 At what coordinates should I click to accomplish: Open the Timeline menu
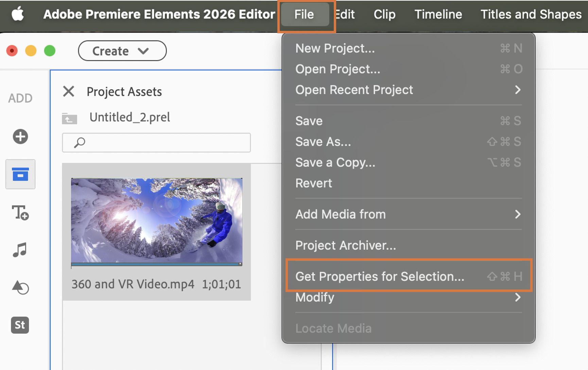point(438,14)
